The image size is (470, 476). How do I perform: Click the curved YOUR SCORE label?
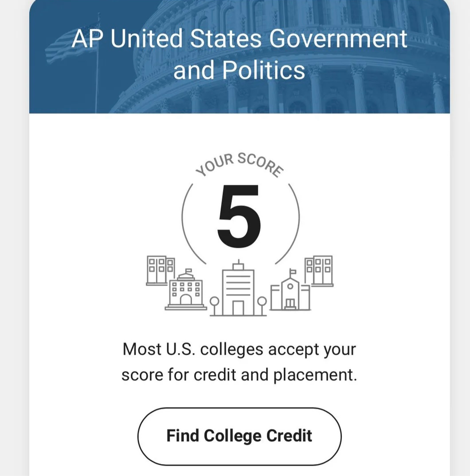pyautogui.click(x=239, y=164)
